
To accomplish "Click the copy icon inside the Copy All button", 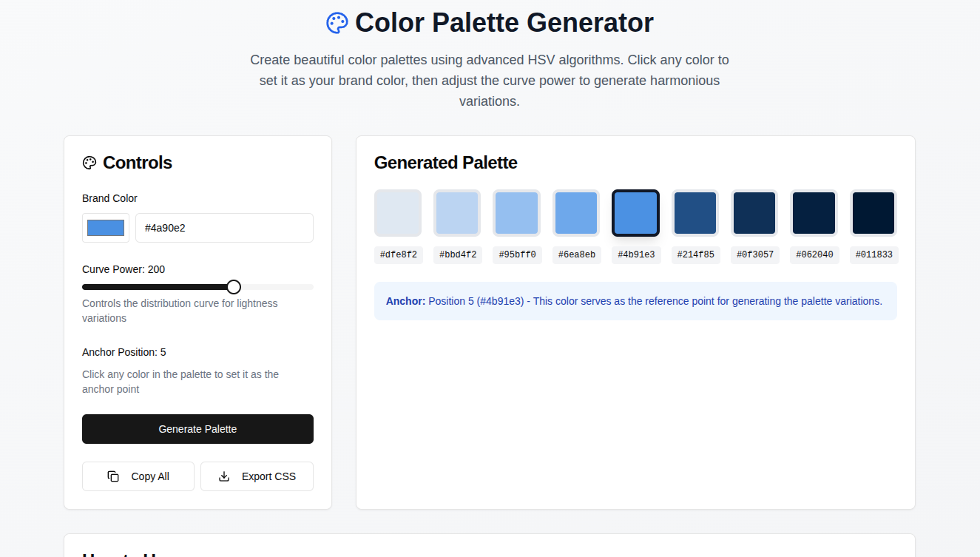I will click(x=112, y=476).
